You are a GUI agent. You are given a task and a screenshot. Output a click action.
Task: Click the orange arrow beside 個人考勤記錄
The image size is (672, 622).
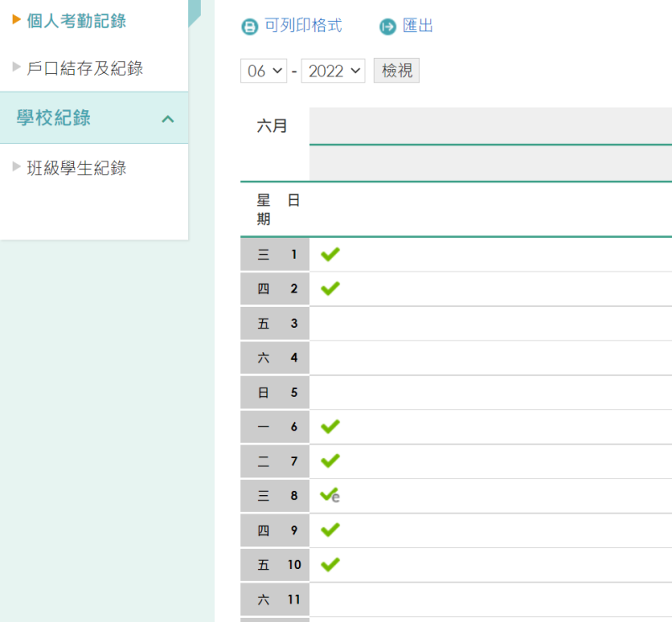[x=17, y=19]
